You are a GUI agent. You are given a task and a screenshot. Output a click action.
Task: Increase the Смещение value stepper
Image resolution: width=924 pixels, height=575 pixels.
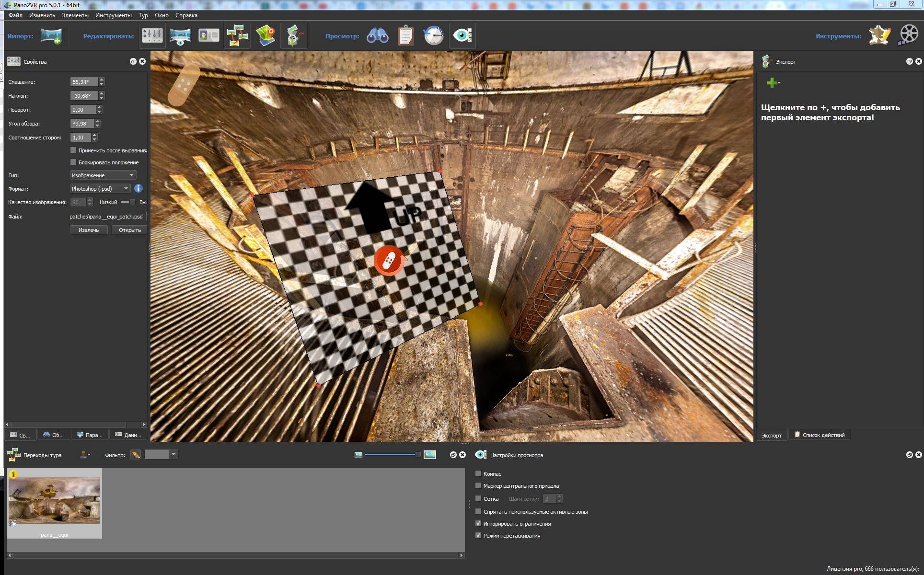[102, 80]
